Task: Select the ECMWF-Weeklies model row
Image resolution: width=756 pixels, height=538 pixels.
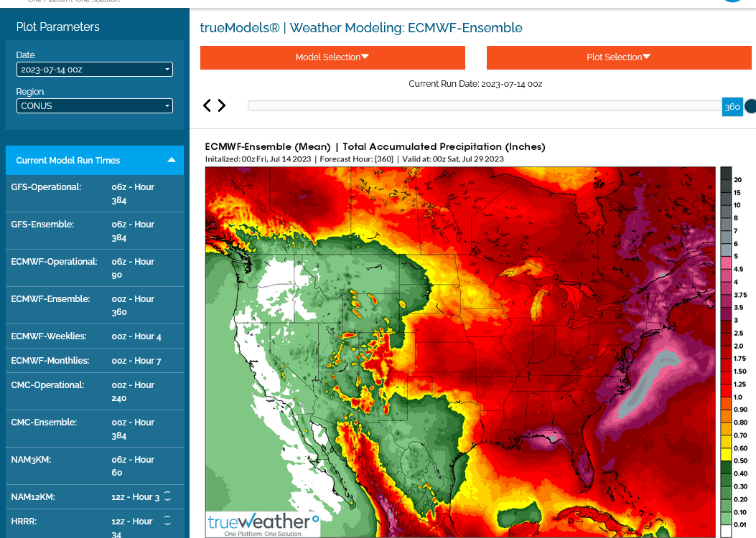Action: pyautogui.click(x=95, y=336)
